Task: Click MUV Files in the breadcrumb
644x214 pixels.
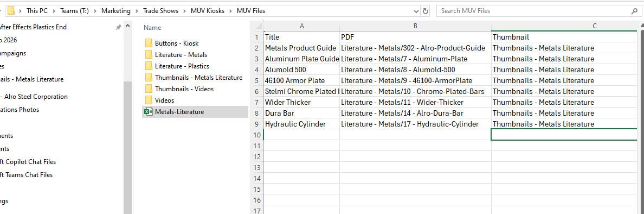Action: (x=251, y=11)
